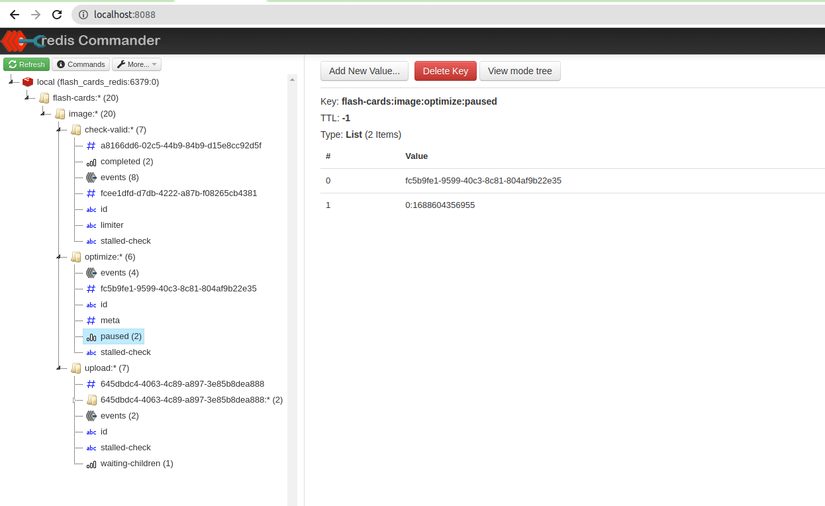Click hash icon of 645dbdc4 upload key
The image size is (825, 506).
91,384
